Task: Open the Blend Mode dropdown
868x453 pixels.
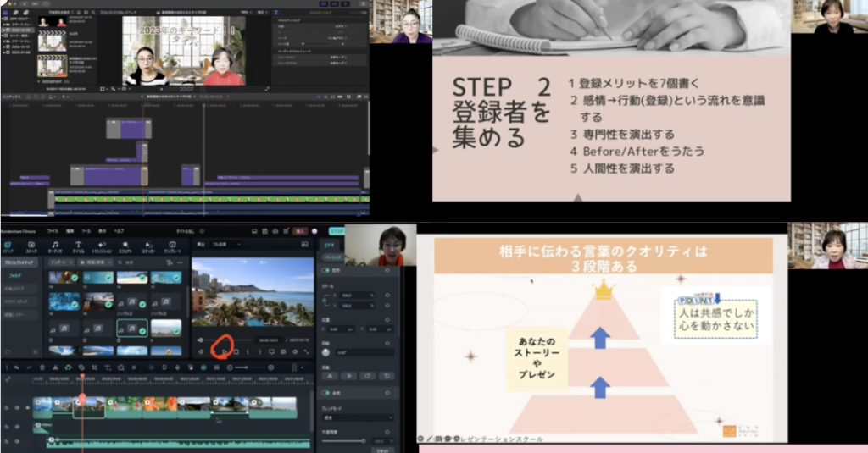Action: [x=356, y=417]
